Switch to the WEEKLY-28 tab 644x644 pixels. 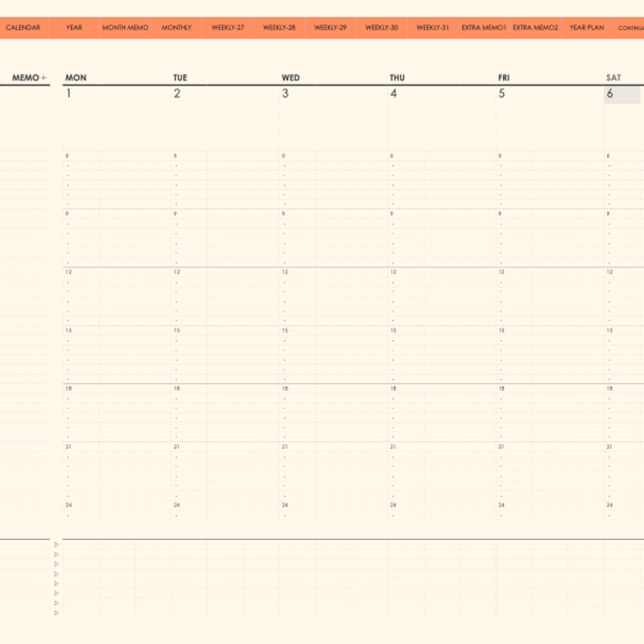(x=279, y=27)
